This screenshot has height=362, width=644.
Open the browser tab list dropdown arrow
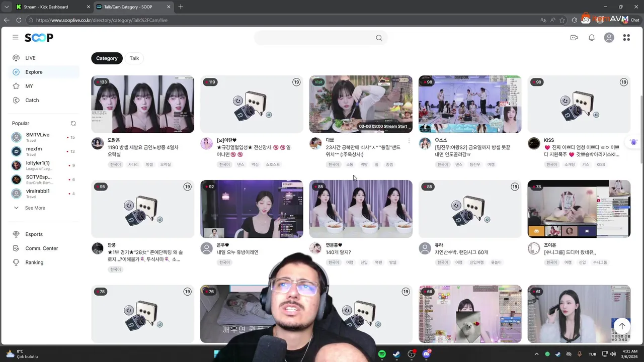6,7
